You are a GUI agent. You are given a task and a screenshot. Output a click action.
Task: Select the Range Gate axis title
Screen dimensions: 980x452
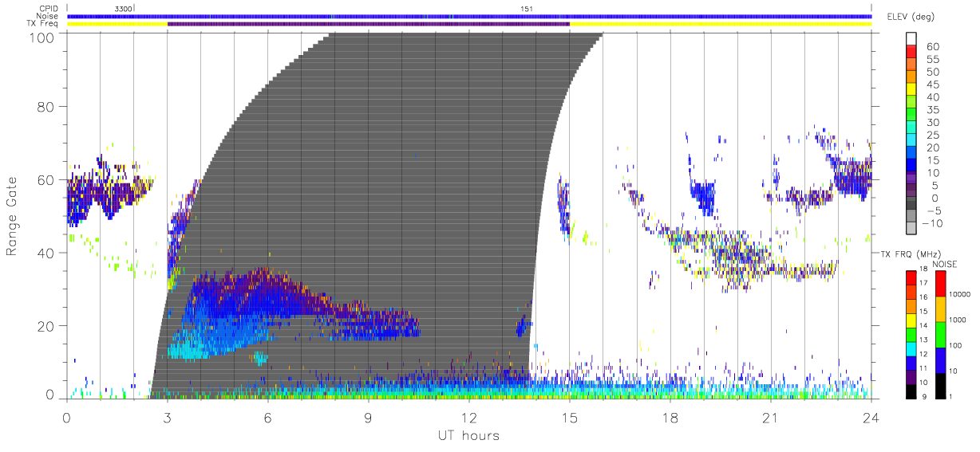[13, 217]
